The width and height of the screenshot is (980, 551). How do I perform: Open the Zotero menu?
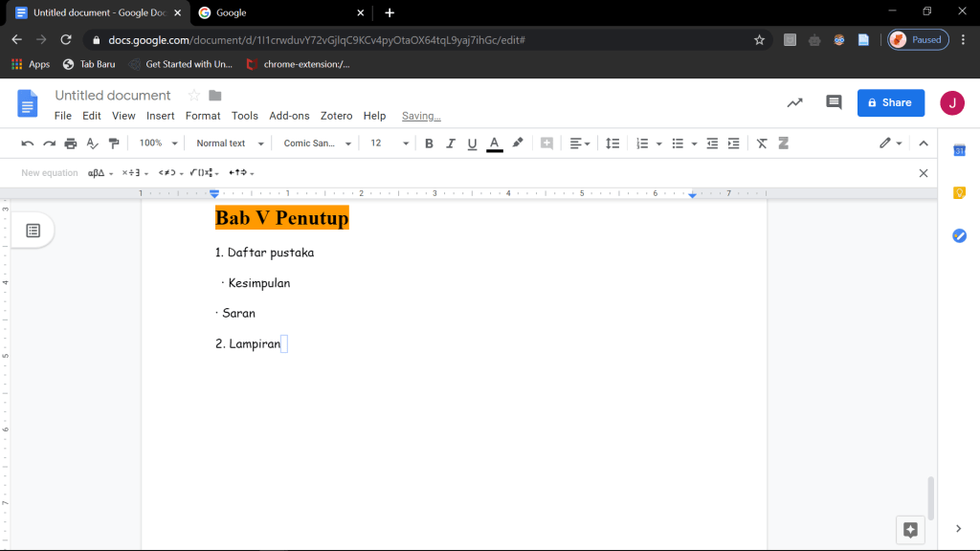[336, 116]
